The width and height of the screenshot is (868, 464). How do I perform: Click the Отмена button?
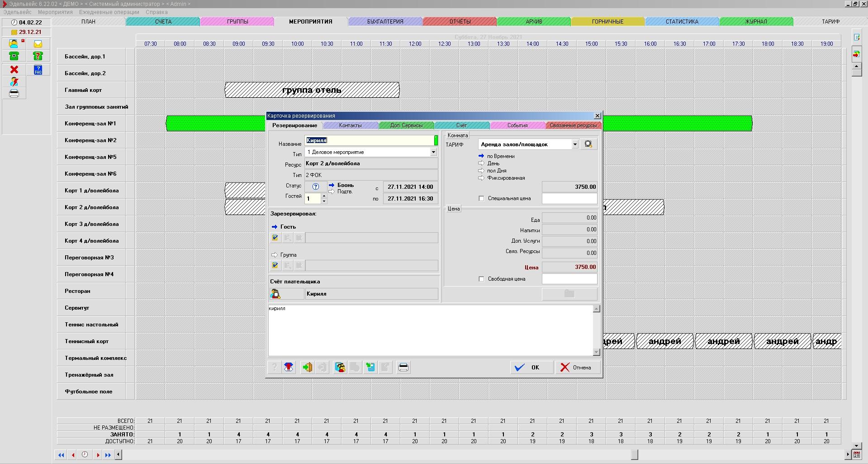[x=576, y=368]
